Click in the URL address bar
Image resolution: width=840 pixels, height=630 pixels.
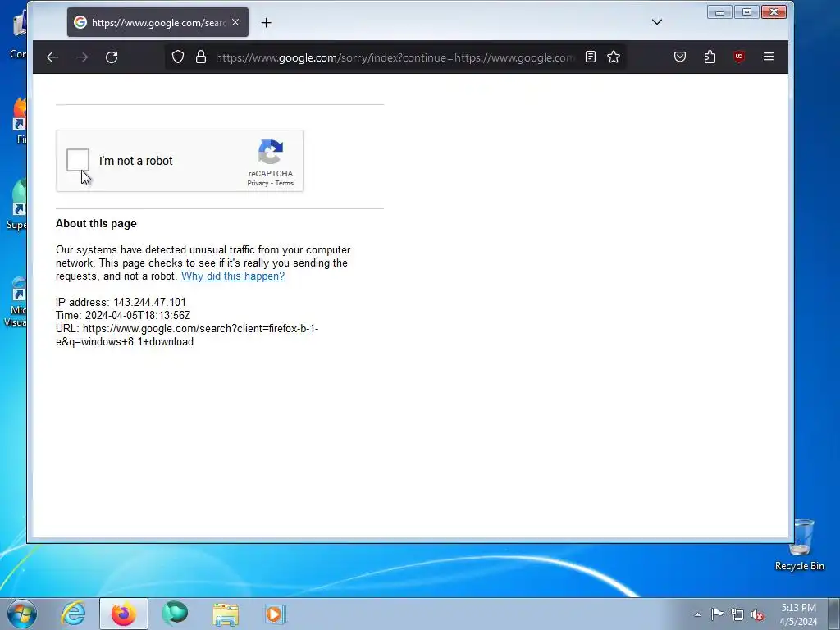tap(395, 57)
